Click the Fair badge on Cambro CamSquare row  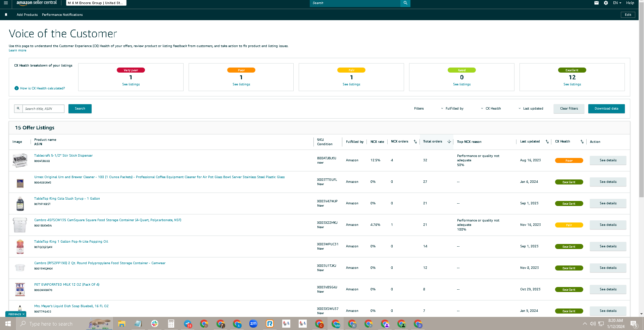[569, 225]
